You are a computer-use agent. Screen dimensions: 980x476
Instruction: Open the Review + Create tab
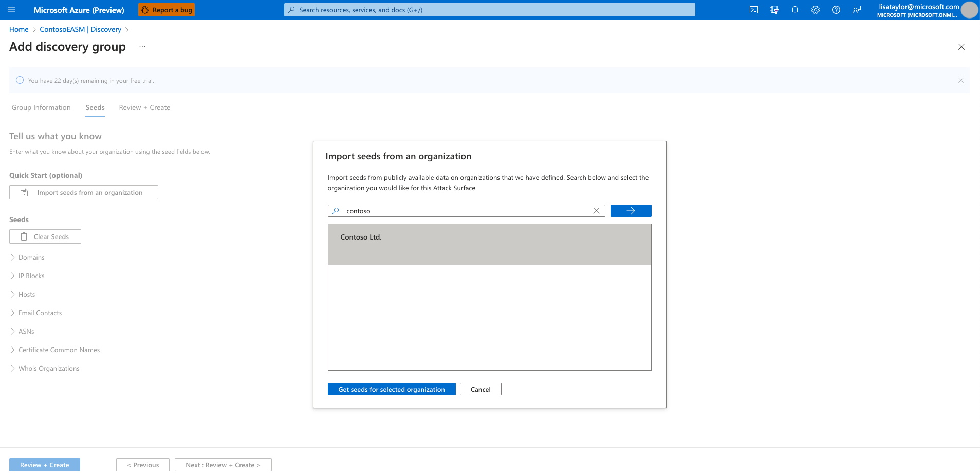(144, 107)
